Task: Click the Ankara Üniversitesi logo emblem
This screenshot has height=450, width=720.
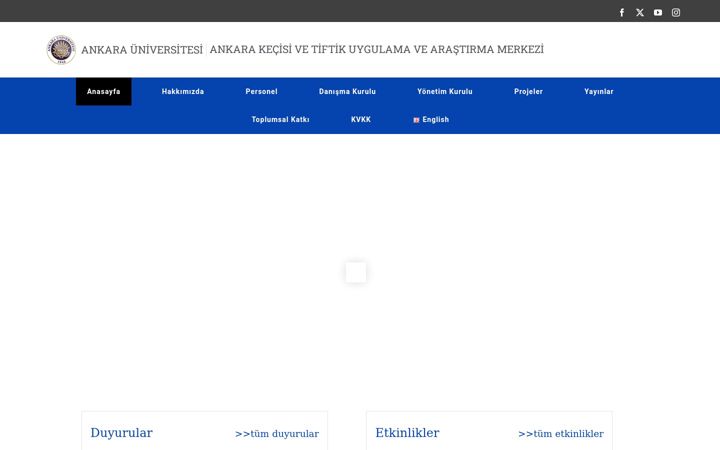Action: click(x=61, y=49)
